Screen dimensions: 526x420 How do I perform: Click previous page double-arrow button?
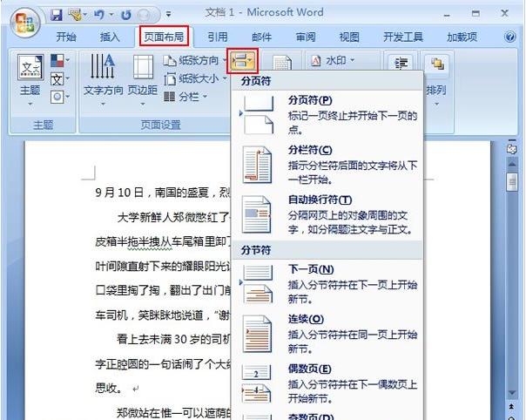[x=512, y=407]
